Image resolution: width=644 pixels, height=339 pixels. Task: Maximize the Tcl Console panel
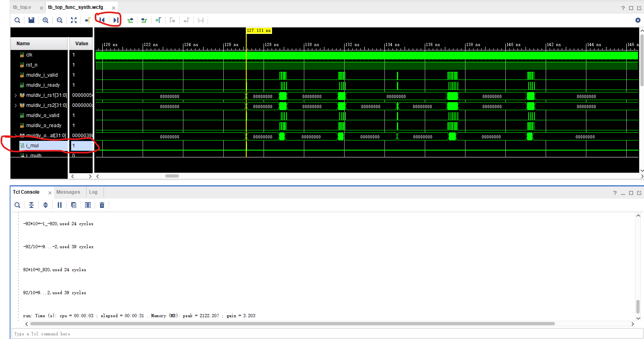631,193
